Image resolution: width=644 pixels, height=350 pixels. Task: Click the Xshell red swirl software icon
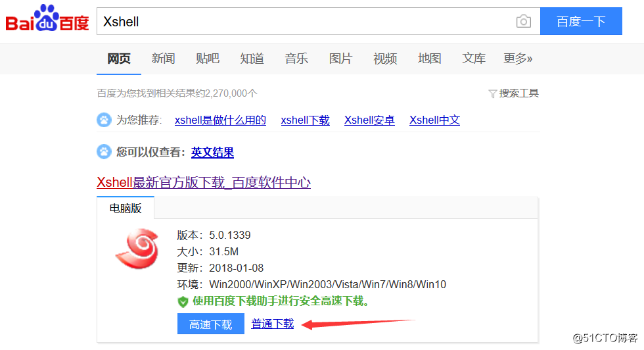[x=137, y=249]
